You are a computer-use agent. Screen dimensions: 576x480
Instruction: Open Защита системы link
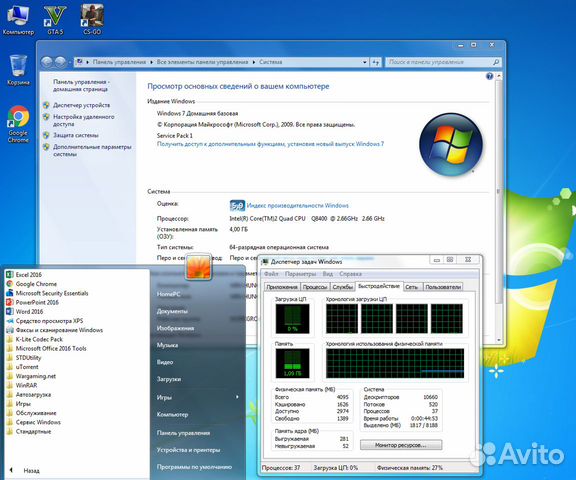[76, 135]
